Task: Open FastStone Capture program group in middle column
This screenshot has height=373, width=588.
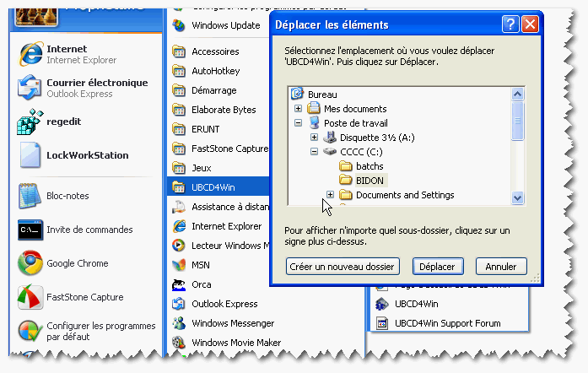Action: [218, 149]
